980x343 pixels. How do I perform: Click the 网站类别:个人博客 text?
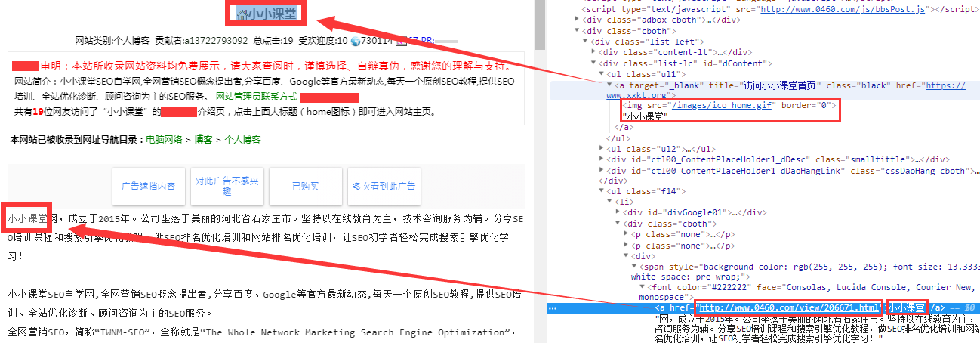pos(113,40)
